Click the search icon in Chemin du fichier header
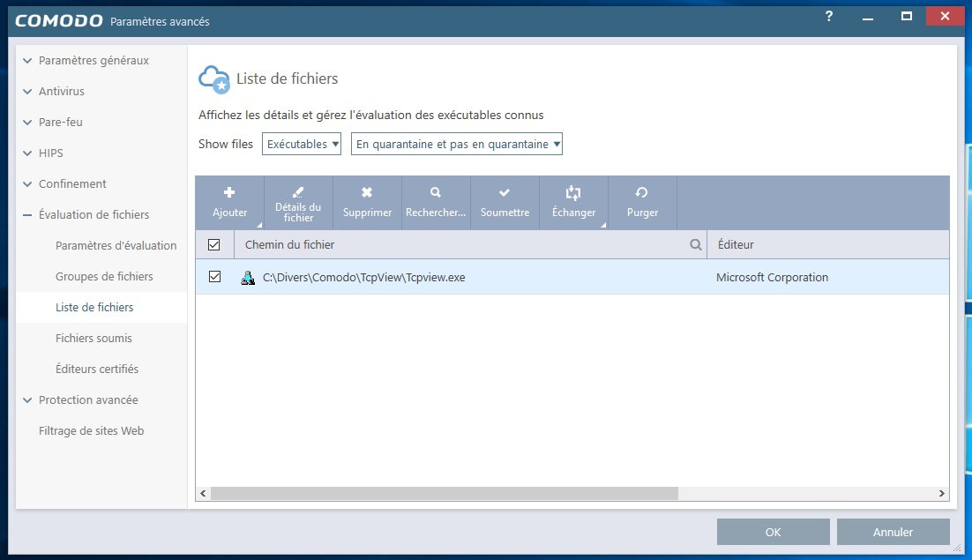The width and height of the screenshot is (972, 560). [x=696, y=244]
